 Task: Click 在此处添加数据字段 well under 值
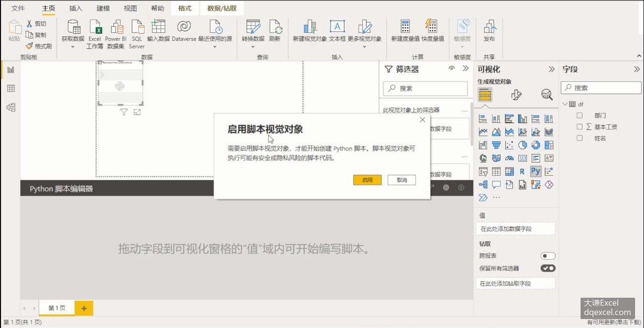tap(516, 229)
